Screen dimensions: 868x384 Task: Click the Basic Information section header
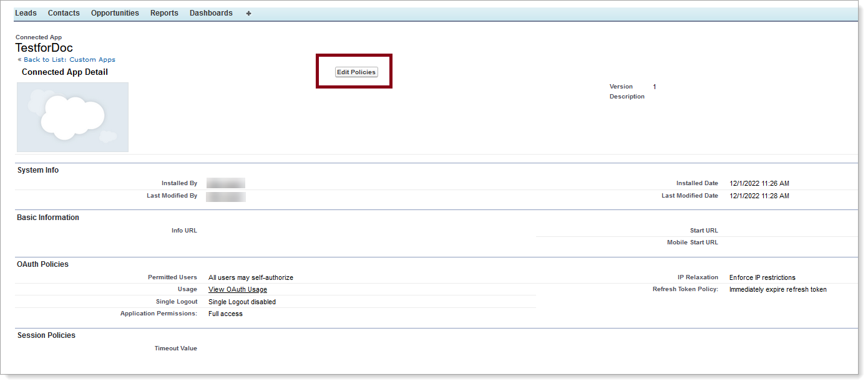point(47,217)
